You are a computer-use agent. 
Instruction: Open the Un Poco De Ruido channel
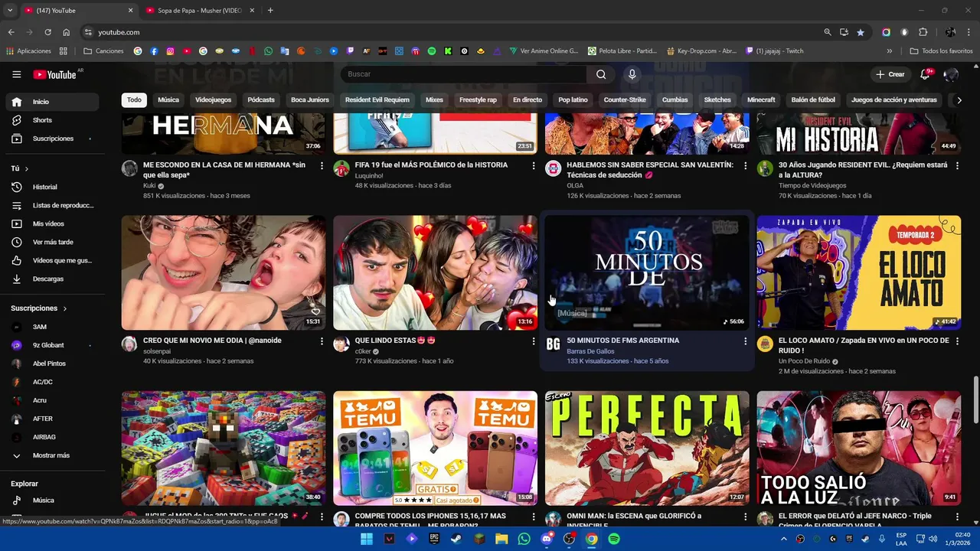tap(805, 361)
